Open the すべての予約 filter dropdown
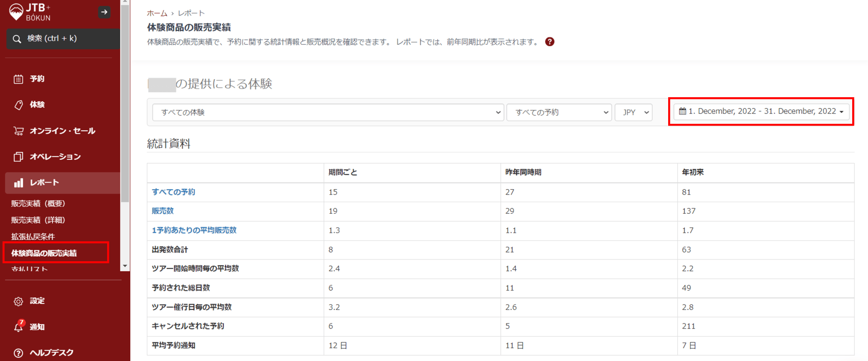868x361 pixels. (559, 113)
